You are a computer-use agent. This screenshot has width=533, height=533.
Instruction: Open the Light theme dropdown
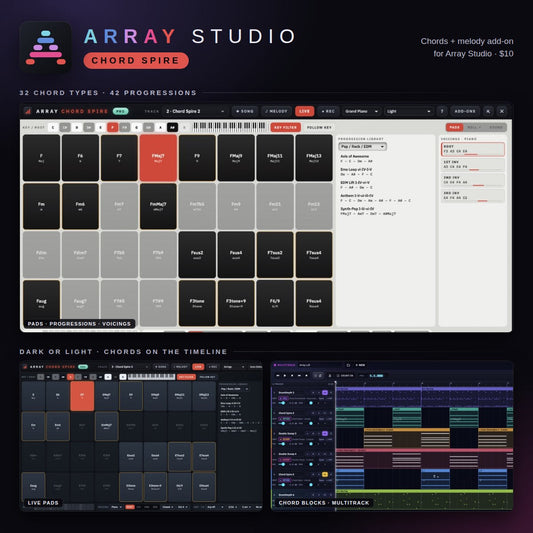click(x=409, y=111)
